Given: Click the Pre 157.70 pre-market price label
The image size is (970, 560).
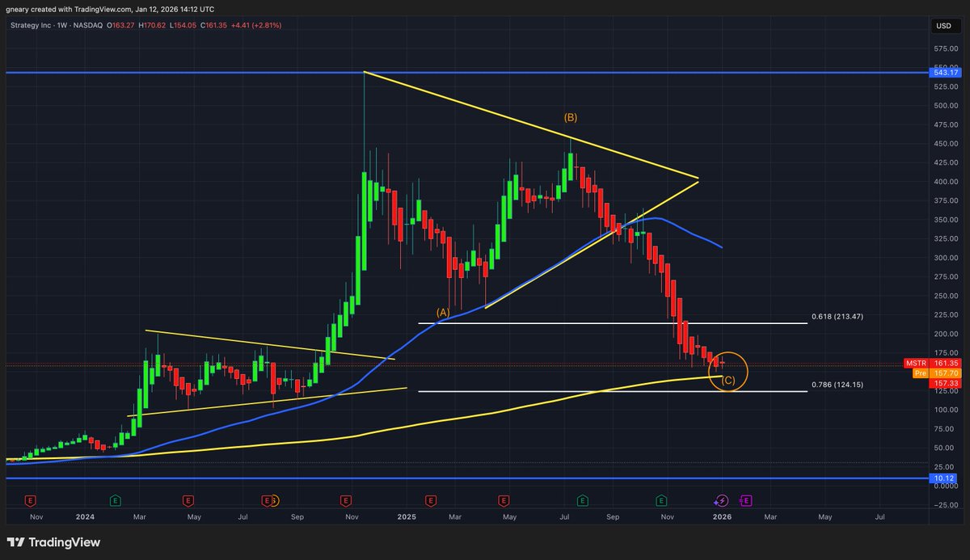Looking at the screenshot, I should point(935,374).
